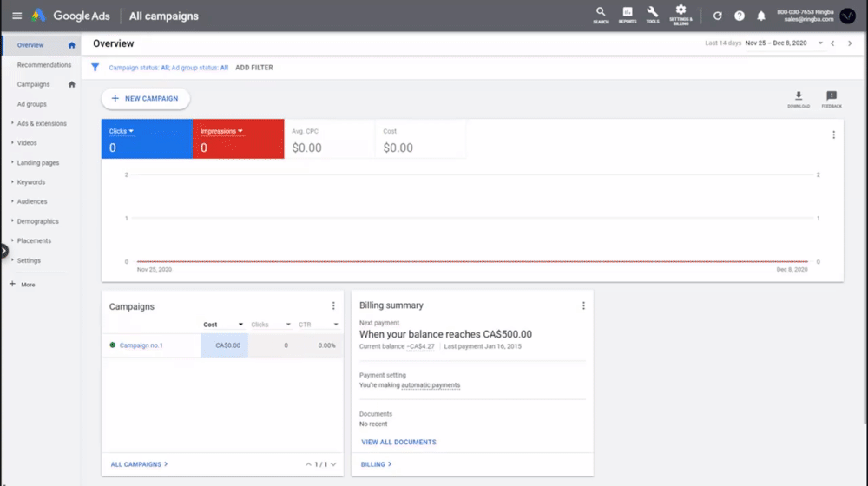Click the refresh icon

pos(718,16)
